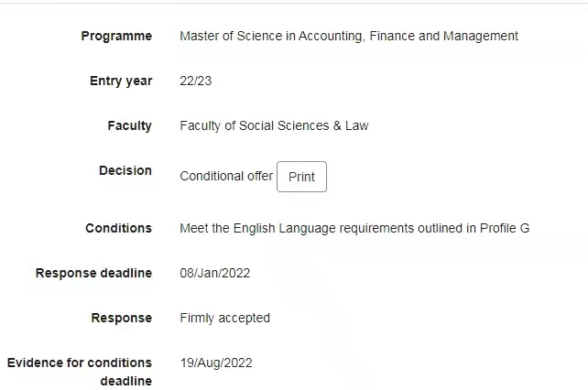Image resolution: width=588 pixels, height=390 pixels.
Task: Click the Decision label
Action: pyautogui.click(x=125, y=170)
